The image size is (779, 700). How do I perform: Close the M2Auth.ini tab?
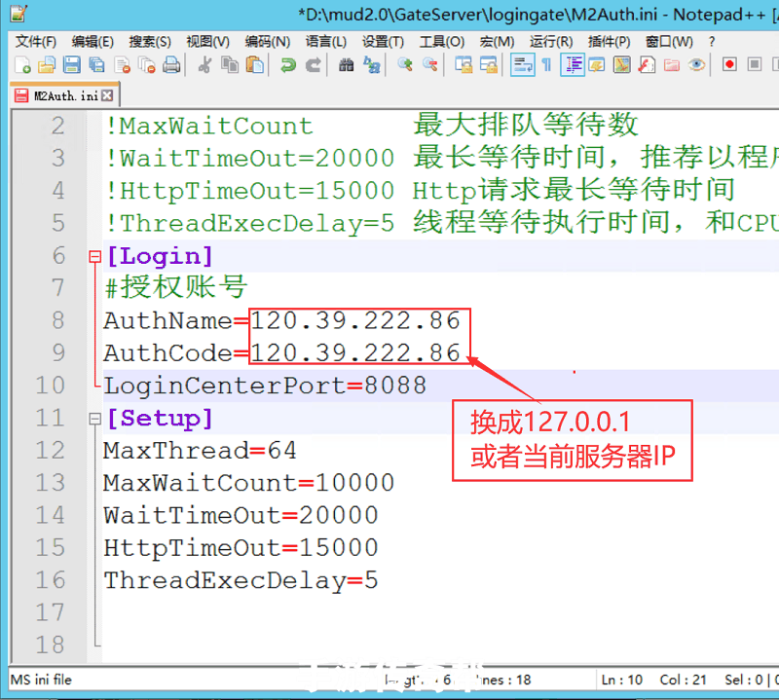[x=107, y=96]
